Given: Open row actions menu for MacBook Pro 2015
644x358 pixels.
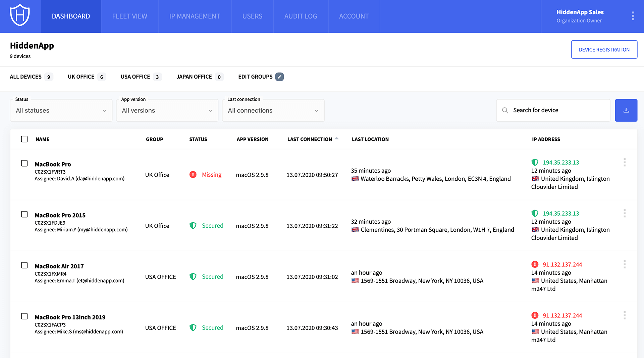Looking at the screenshot, I should point(625,213).
